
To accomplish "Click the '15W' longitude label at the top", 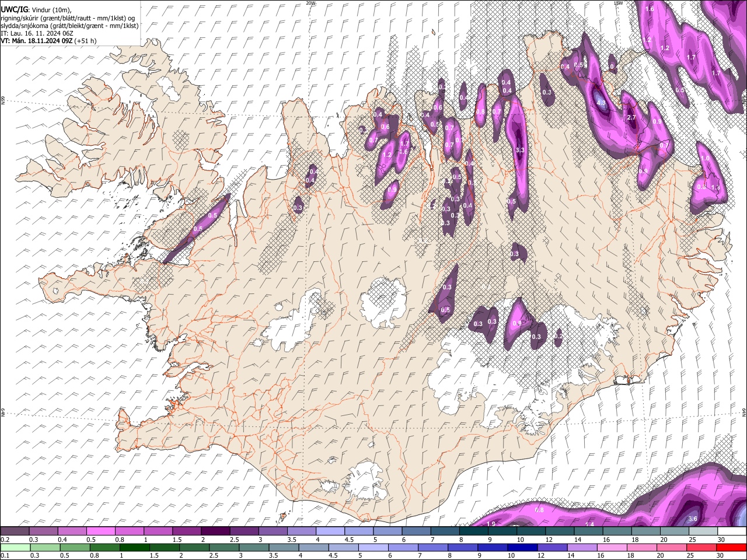I will click(617, 3).
